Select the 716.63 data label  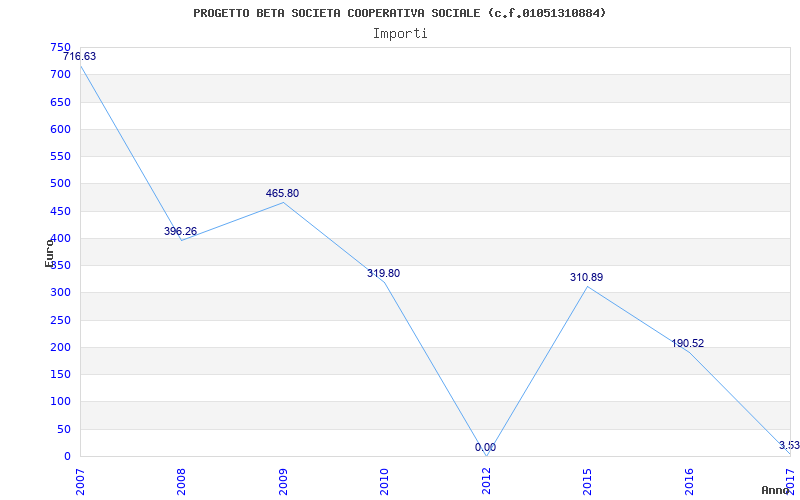pyautogui.click(x=80, y=56)
